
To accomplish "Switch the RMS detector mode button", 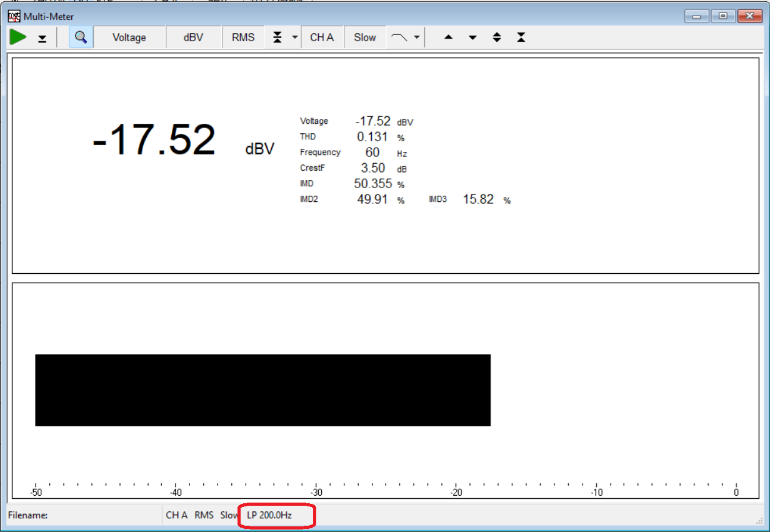I will pyautogui.click(x=243, y=38).
